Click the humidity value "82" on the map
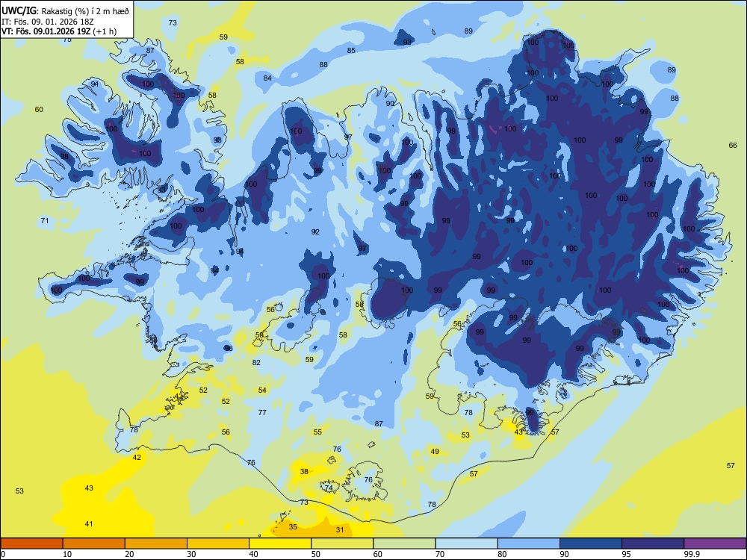Image resolution: width=747 pixels, height=560 pixels. [256, 362]
